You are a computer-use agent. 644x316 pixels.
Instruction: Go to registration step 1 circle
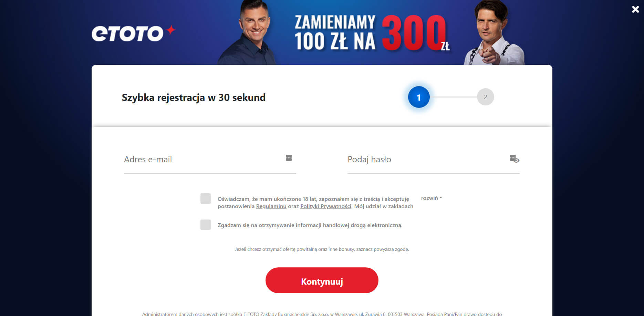pos(419,97)
